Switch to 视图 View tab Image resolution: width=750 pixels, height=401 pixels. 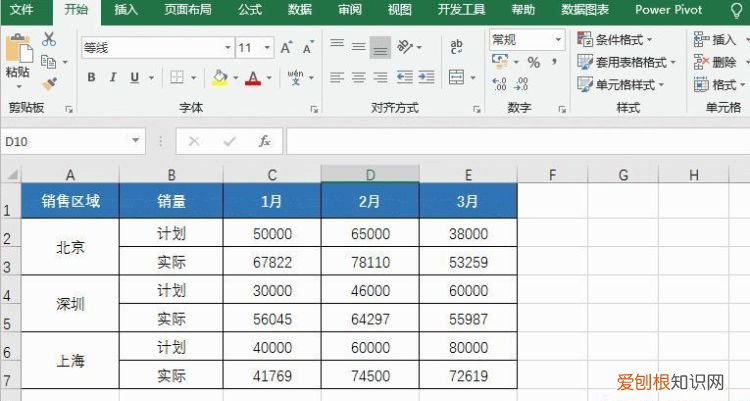click(399, 10)
